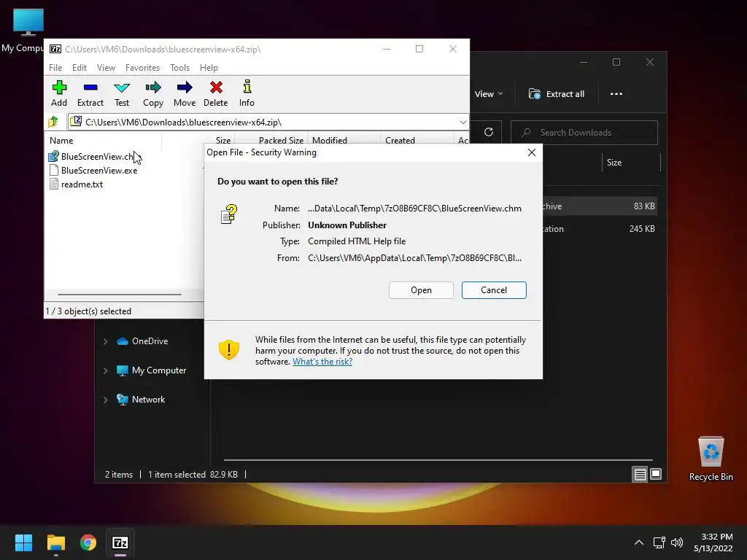Select Network in the navigation pane
Viewport: 747px width, 560px height.
(x=142, y=399)
